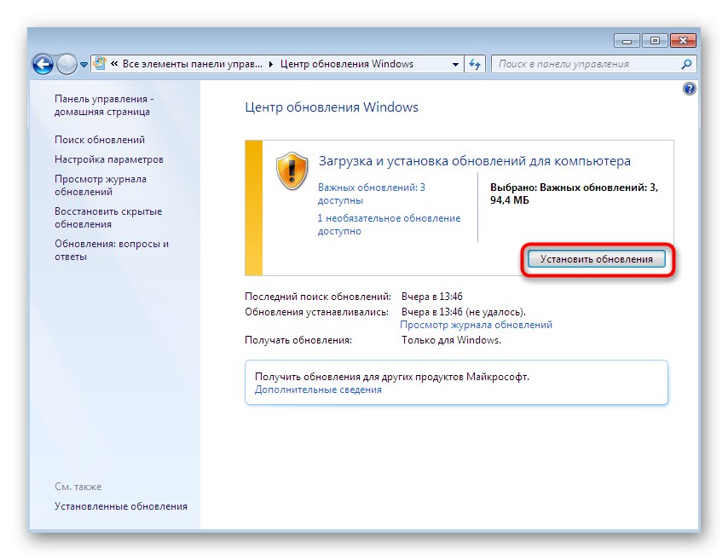Click the greyed Forward arrow button
This screenshot has width=728, height=560.
pos(66,64)
